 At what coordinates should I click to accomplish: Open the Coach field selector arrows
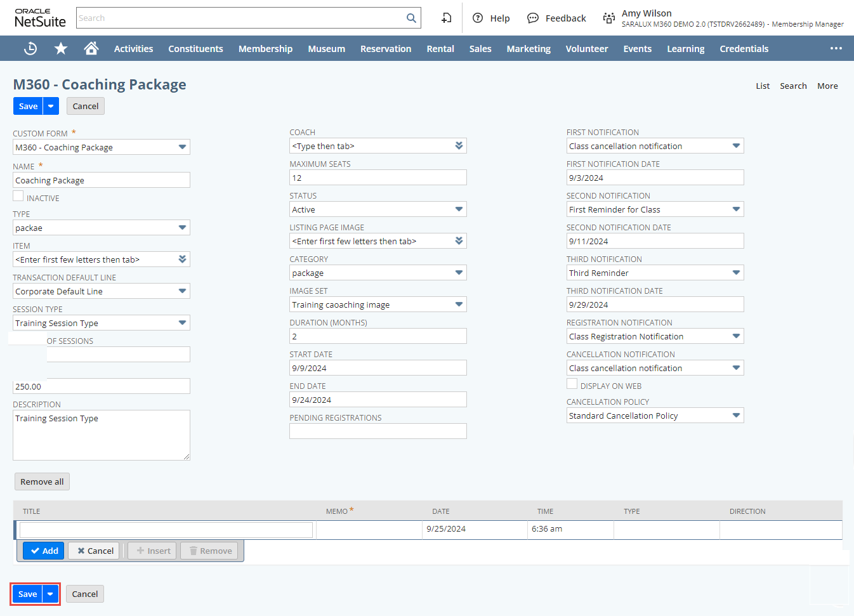point(459,146)
